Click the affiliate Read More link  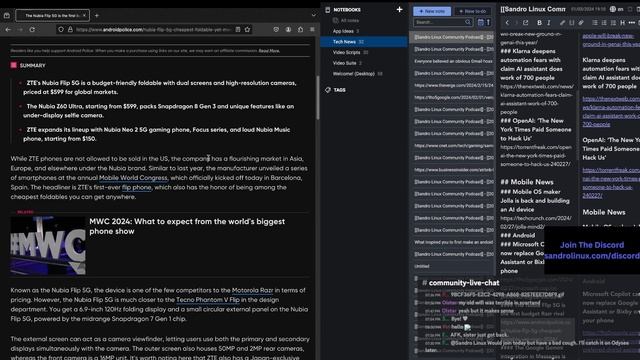pyautogui.click(x=269, y=51)
